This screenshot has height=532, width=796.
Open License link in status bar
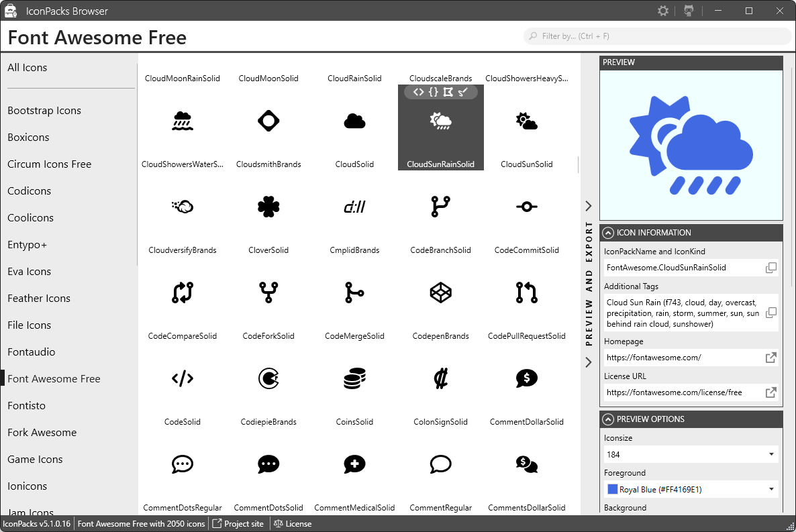click(293, 524)
